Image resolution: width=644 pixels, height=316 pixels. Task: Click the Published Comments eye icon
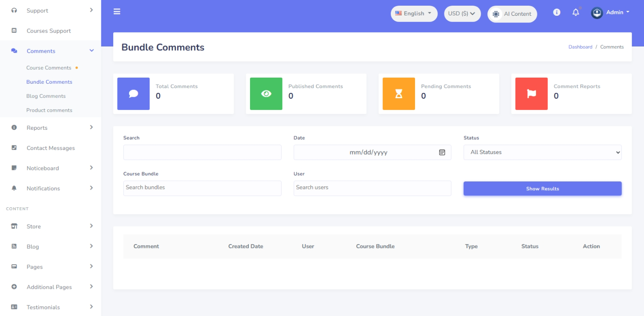pos(266,94)
